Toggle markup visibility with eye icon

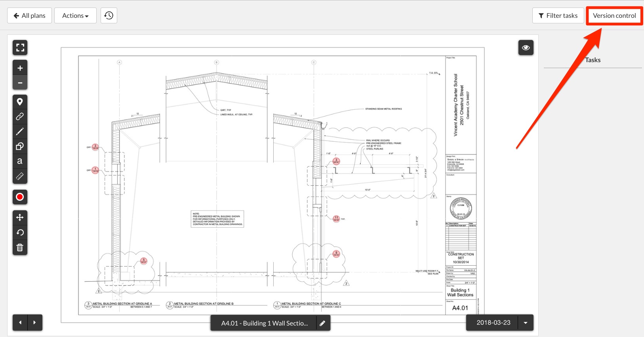(x=526, y=48)
